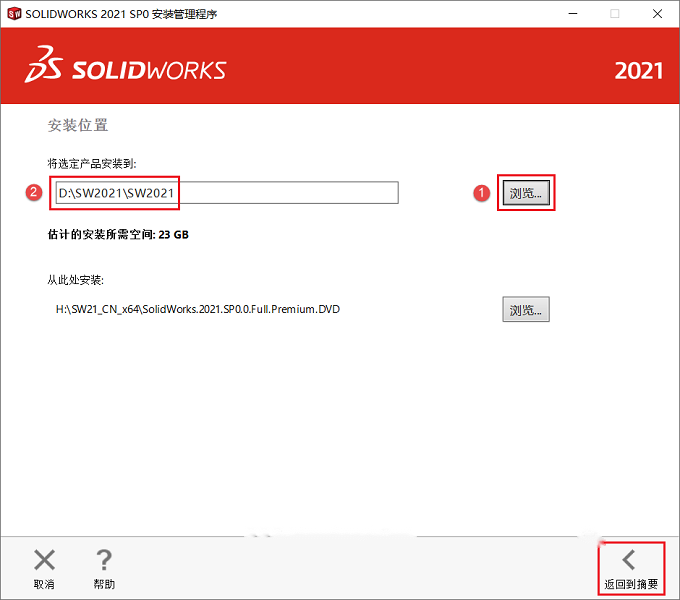Viewport: 680px width, 600px height.
Task: Click the 取消 cancel X icon
Action: pyautogui.click(x=44, y=560)
